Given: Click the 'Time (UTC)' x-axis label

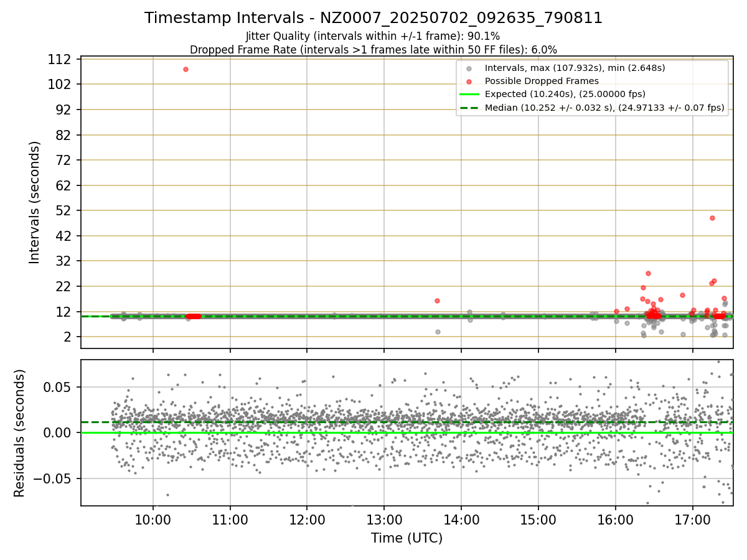Looking at the screenshot, I should click(406, 538).
